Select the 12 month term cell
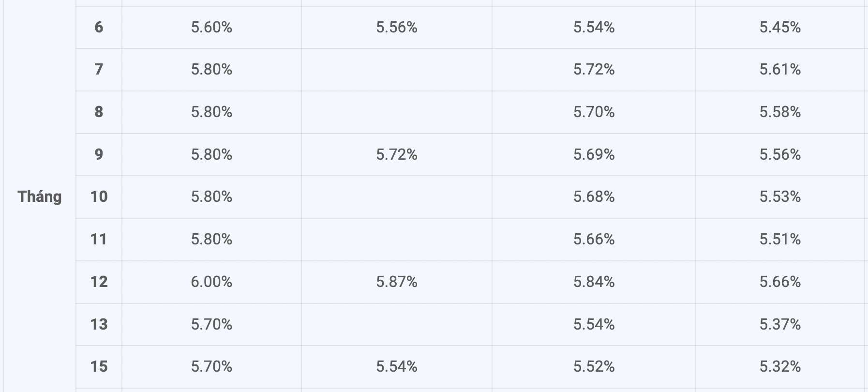Viewport: 868px width, 392px height. click(99, 282)
